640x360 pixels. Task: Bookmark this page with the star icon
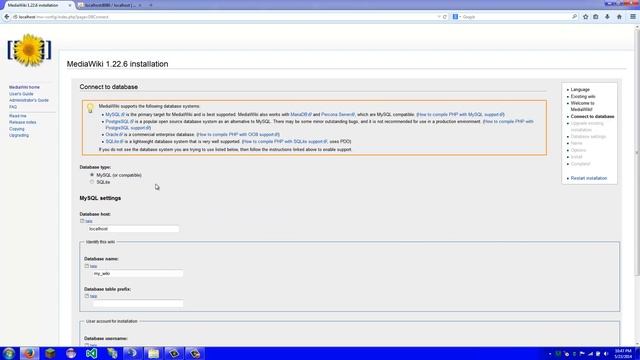[586, 17]
